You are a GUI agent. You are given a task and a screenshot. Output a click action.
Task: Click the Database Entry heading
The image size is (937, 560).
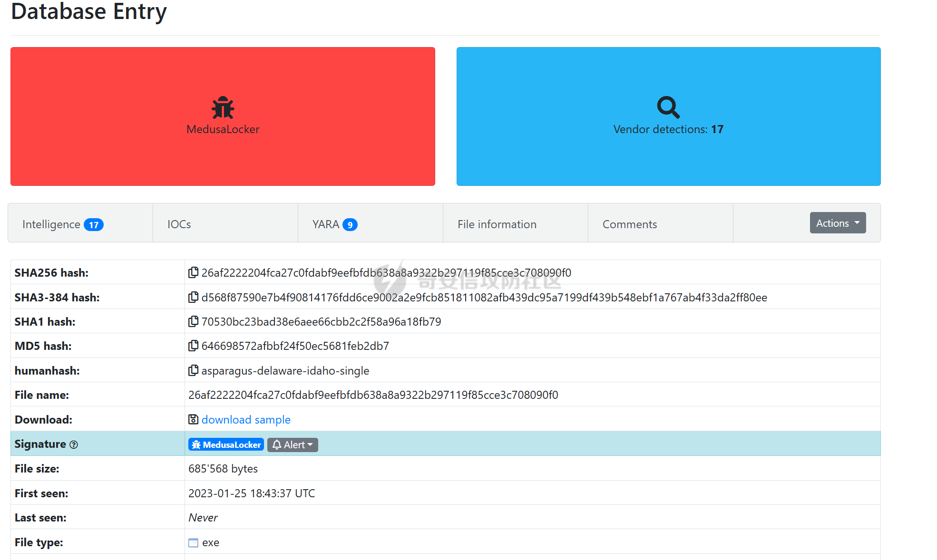pos(89,11)
